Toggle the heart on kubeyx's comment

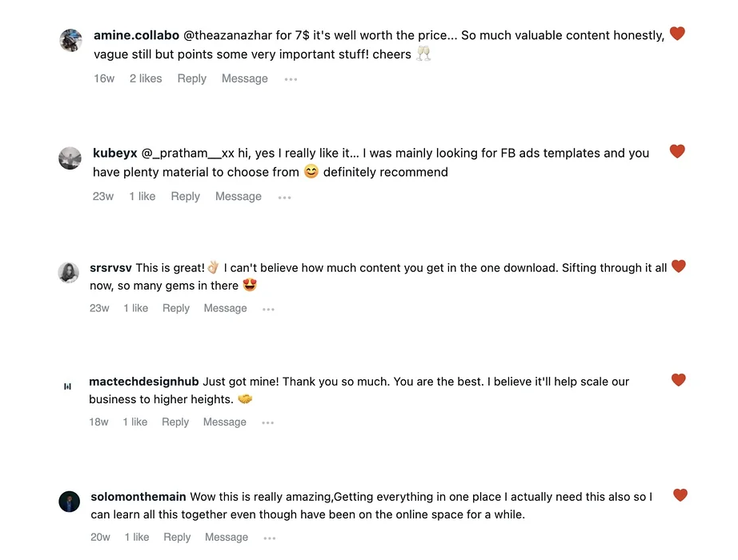click(x=677, y=151)
